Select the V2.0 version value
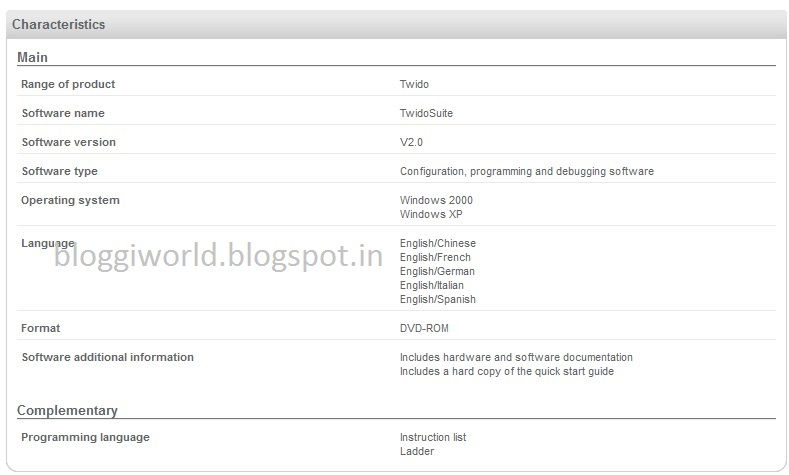Viewport: 789px width, 475px height. tap(411, 142)
